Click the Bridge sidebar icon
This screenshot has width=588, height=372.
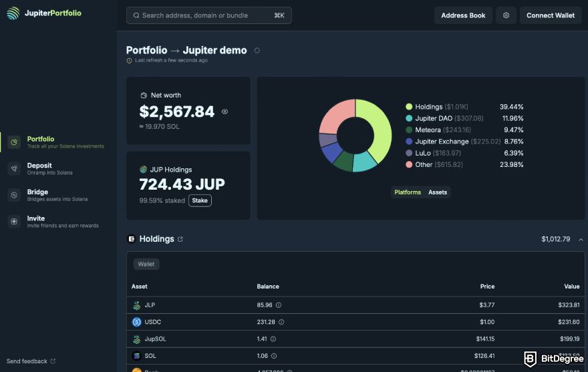(14, 195)
